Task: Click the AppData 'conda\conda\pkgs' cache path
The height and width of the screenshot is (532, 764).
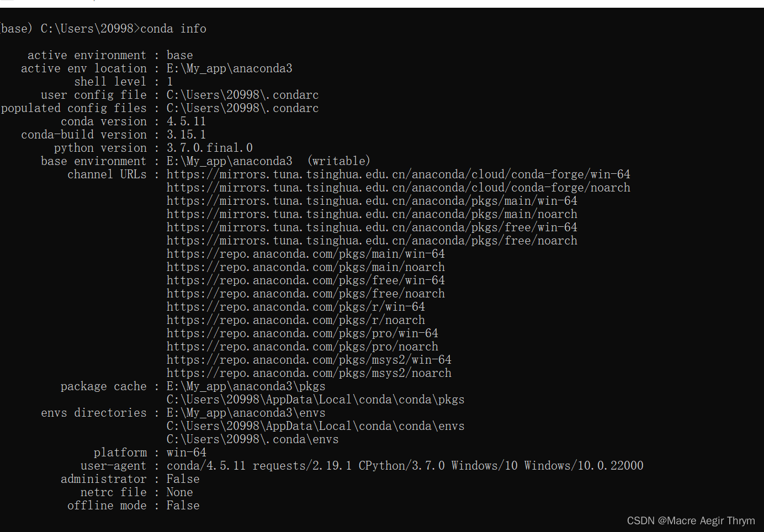Action: tap(316, 400)
